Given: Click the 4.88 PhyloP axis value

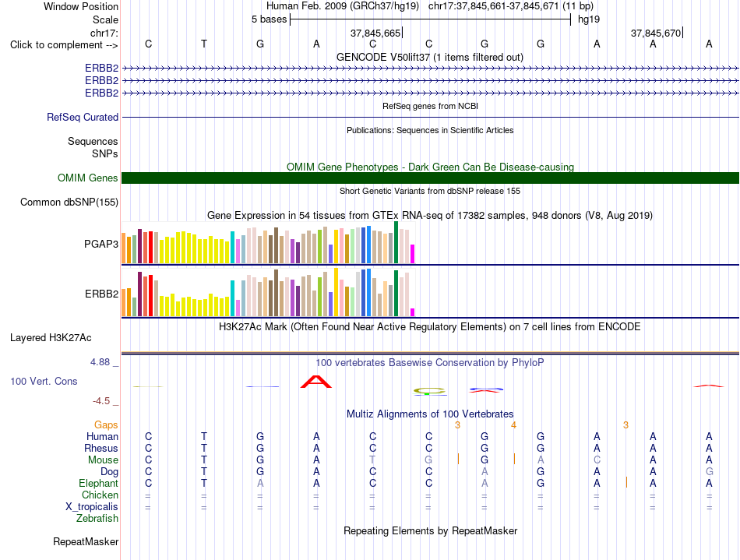Looking at the screenshot, I should click(100, 362).
